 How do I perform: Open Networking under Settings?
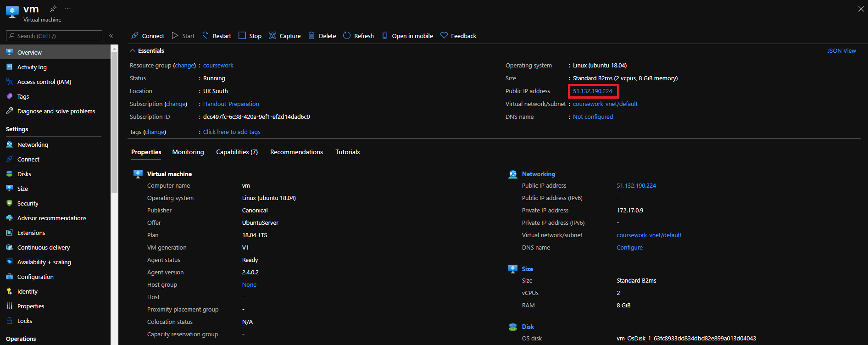[x=55, y=145]
